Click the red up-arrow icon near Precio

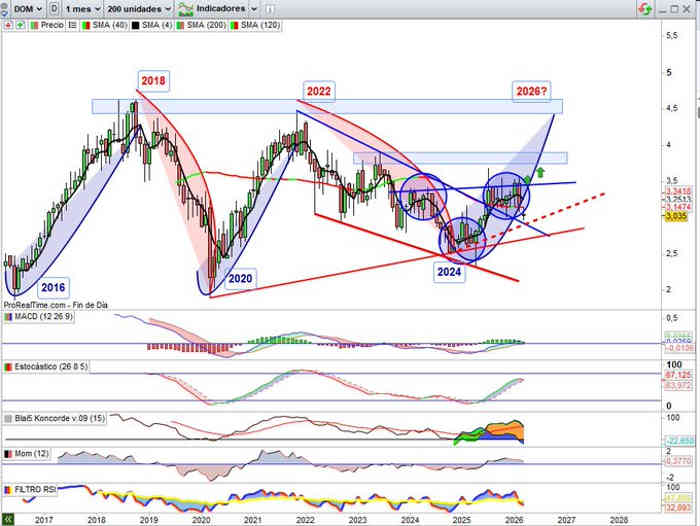7,22
